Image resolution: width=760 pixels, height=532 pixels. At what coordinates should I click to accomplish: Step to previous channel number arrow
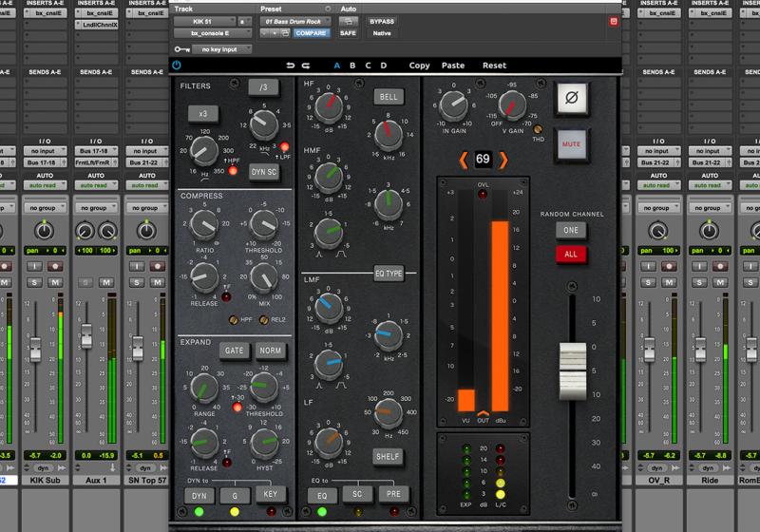(x=464, y=160)
